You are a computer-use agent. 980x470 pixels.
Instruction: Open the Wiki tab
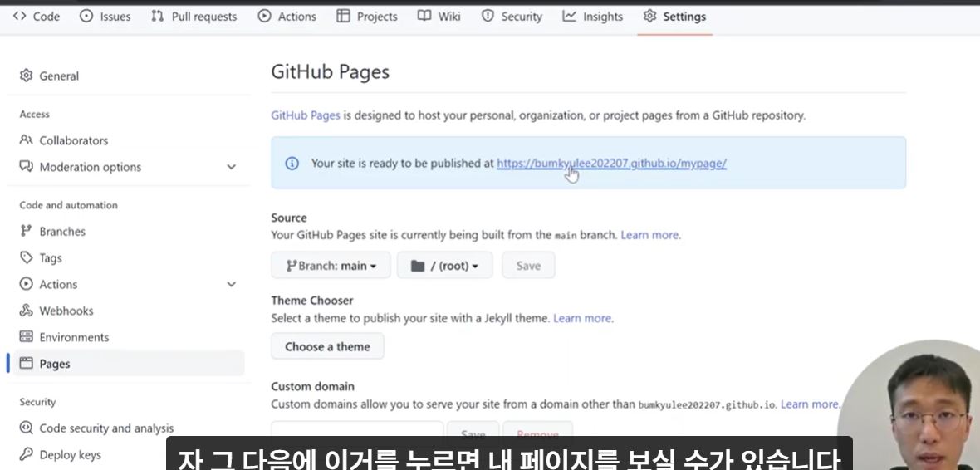[x=439, y=17]
